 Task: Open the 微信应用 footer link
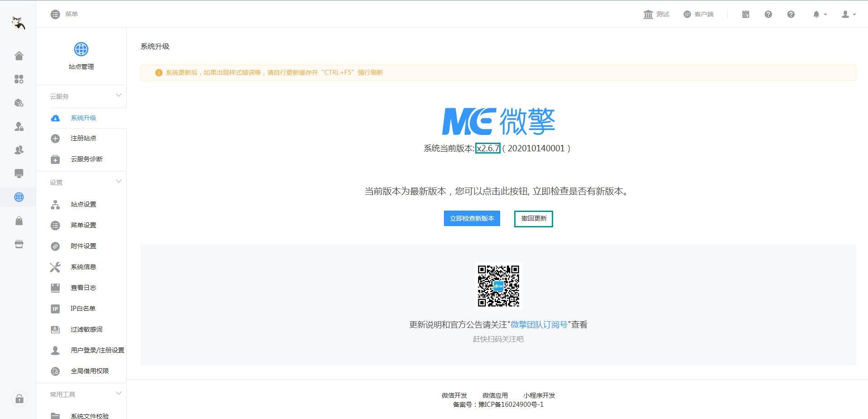[x=495, y=395]
